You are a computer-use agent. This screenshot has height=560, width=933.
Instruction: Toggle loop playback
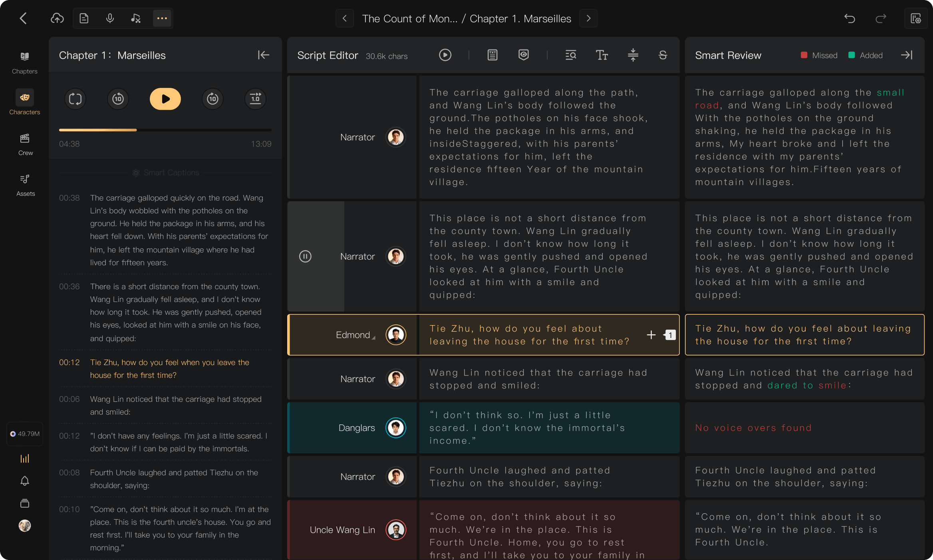tap(75, 99)
